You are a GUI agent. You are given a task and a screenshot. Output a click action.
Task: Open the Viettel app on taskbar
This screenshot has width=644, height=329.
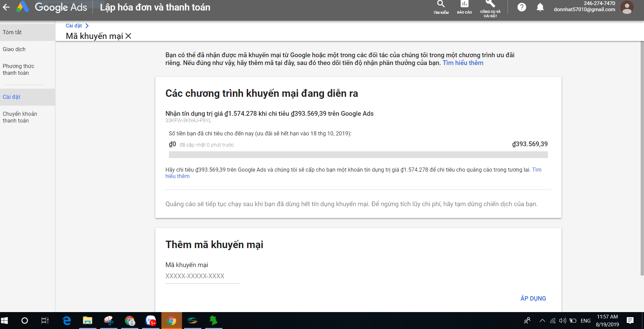[193, 321]
